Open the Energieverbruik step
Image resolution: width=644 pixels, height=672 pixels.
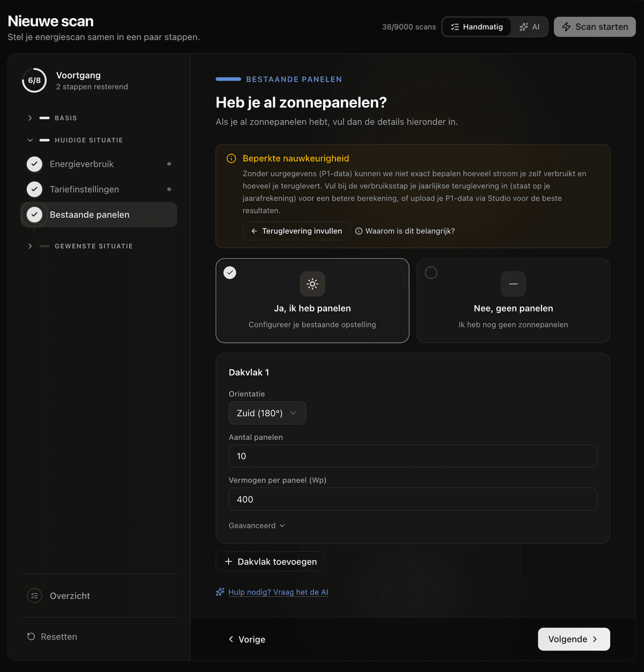tap(82, 164)
